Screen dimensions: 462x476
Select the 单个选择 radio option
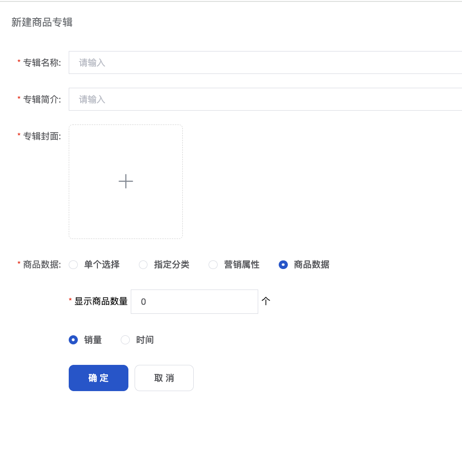(x=73, y=265)
